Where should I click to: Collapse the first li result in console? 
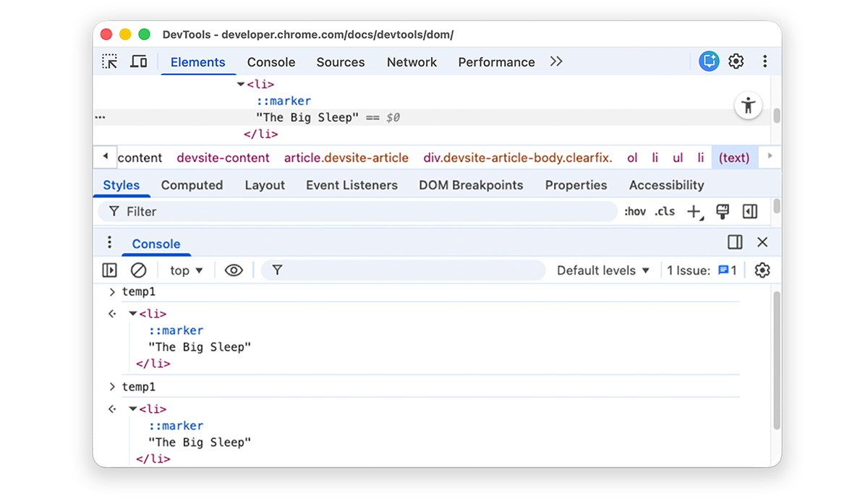(x=133, y=314)
